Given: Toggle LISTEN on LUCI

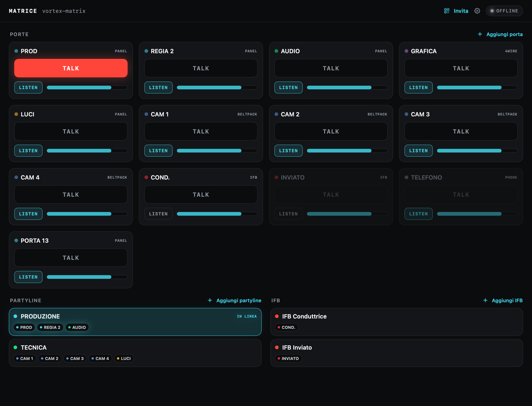Looking at the screenshot, I should click(28, 151).
